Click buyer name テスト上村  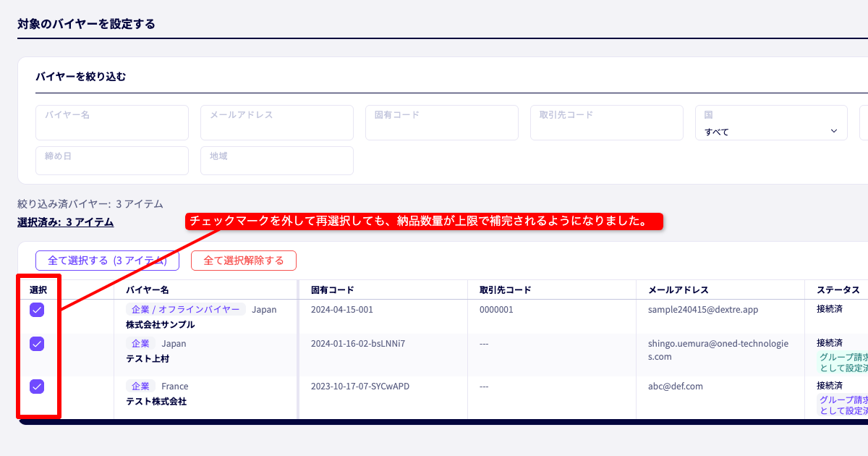pos(148,359)
